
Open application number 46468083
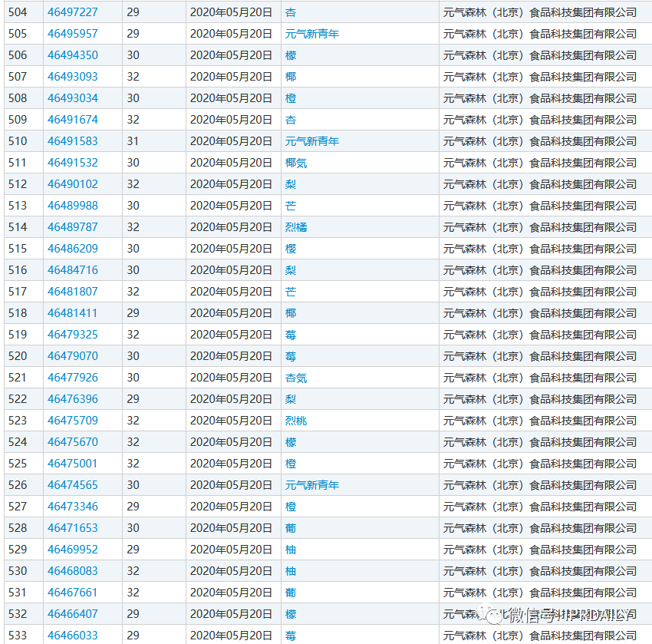coord(73,571)
